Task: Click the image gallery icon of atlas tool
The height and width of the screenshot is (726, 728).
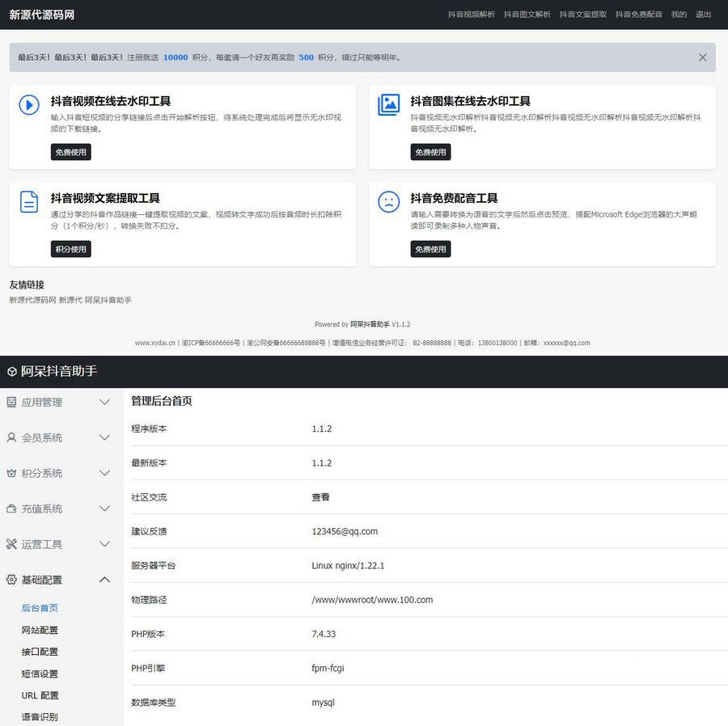Action: [388, 105]
